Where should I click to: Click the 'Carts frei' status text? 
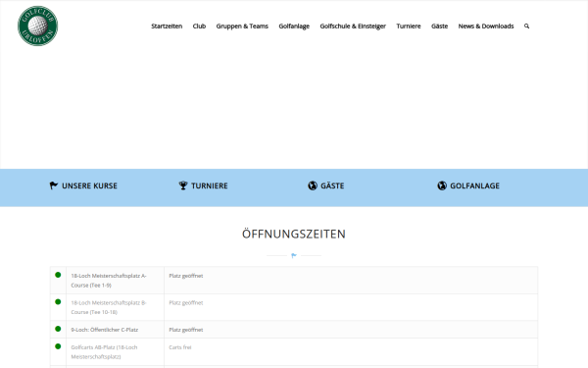180,347
